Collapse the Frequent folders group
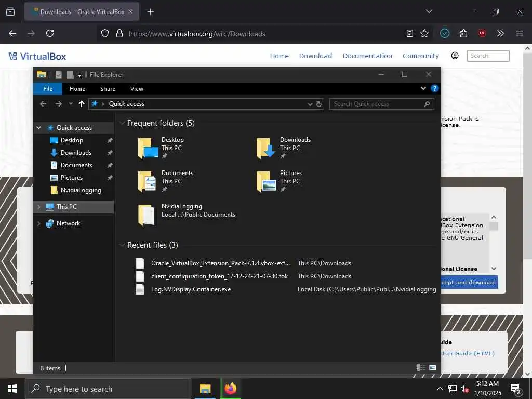This screenshot has width=532, height=399. [x=122, y=123]
